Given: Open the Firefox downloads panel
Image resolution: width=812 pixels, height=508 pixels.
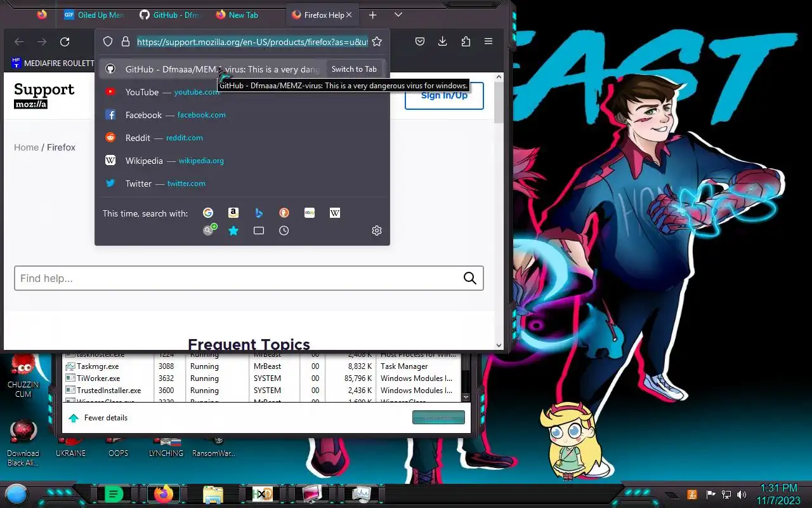Looking at the screenshot, I should [x=443, y=41].
